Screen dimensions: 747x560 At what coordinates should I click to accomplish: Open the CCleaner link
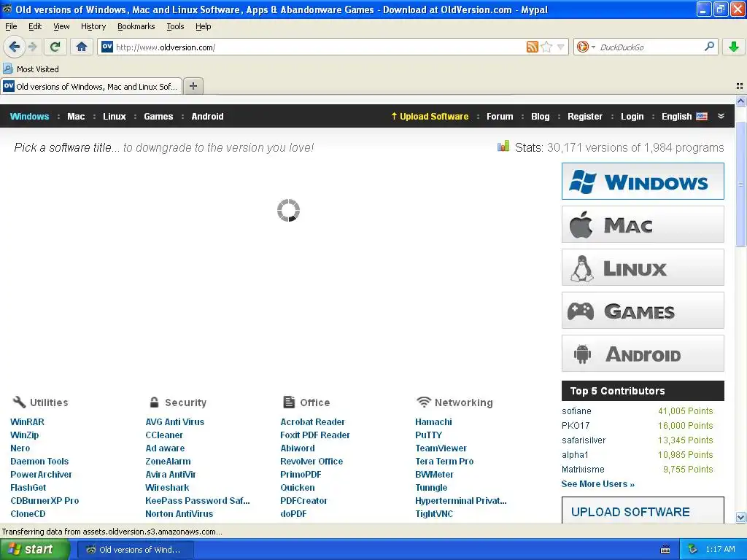pos(164,435)
